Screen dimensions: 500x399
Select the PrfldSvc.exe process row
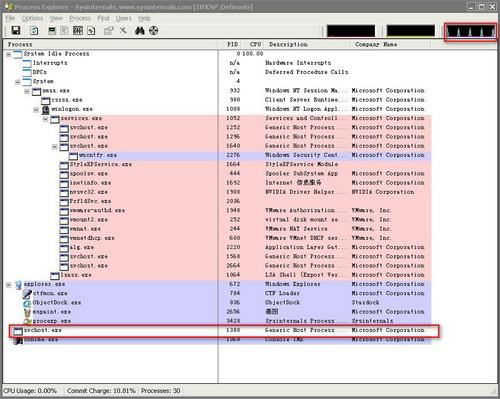coord(245,201)
